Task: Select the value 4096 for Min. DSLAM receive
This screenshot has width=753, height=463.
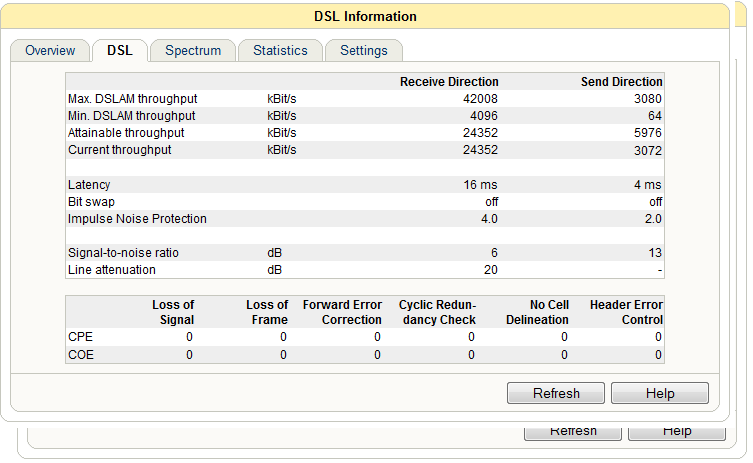Action: [x=484, y=116]
